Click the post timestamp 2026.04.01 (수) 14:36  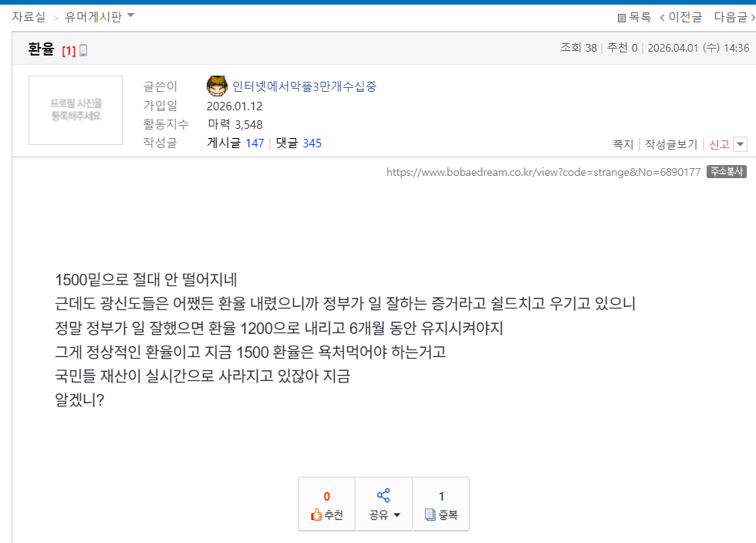click(698, 48)
